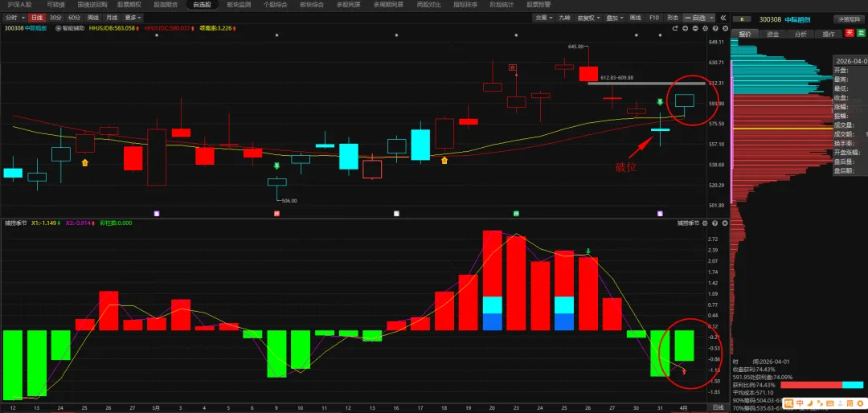Screen dimensions: 868x413
Task: Select the 月线 period
Action: click(112, 18)
